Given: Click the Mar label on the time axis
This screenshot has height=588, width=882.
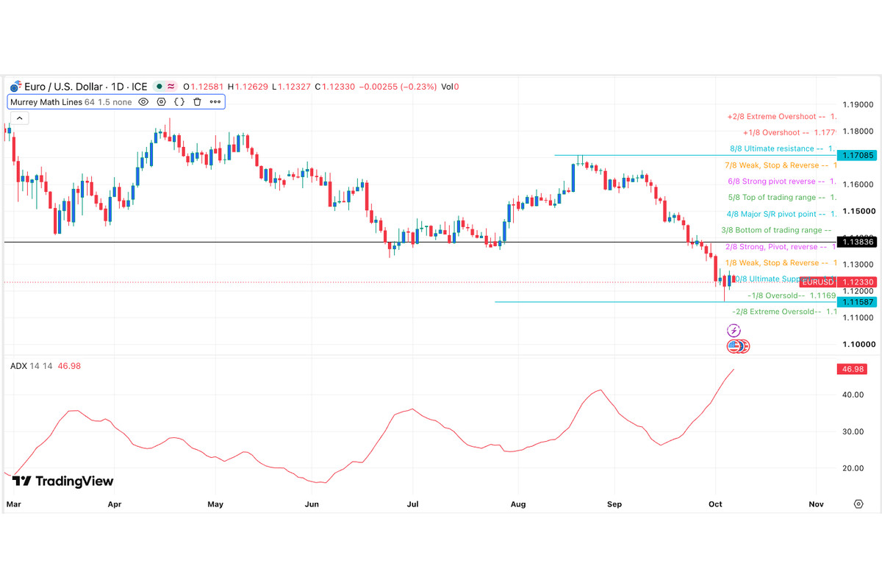Looking at the screenshot, I should (13, 504).
